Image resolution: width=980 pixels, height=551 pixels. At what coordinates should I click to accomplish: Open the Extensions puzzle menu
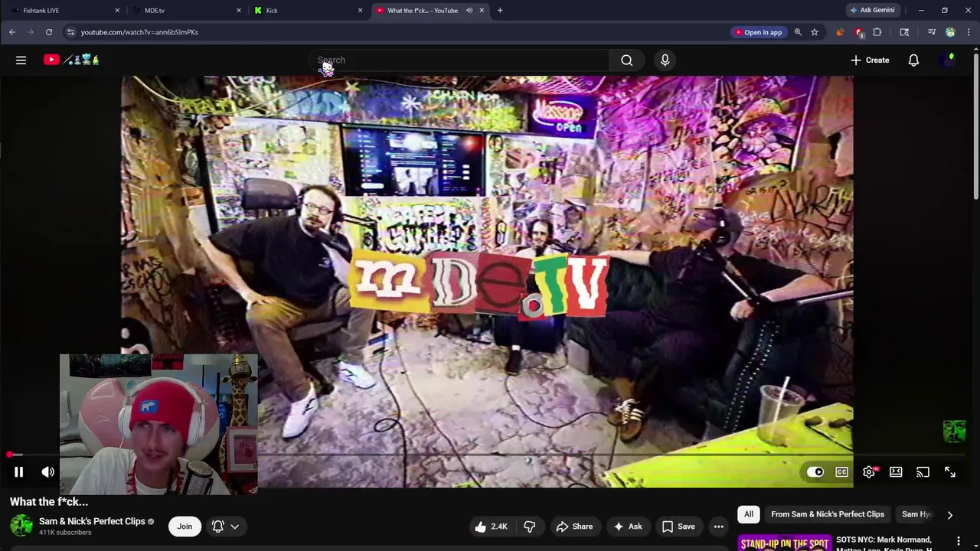pos(877,32)
